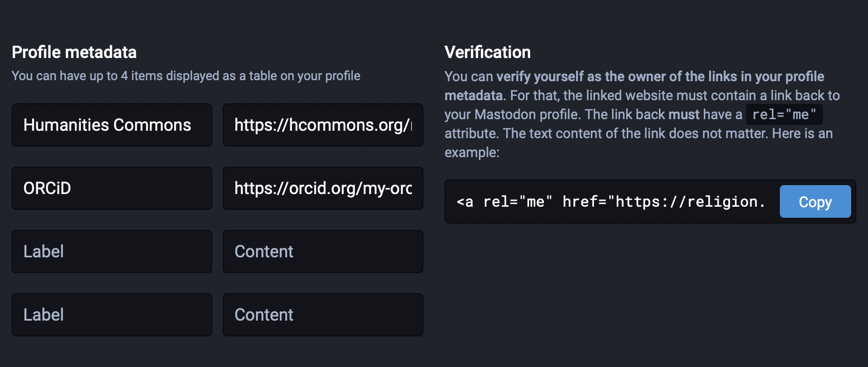The width and height of the screenshot is (868, 367).
Task: Click the Copy button for verification code
Action: pyautogui.click(x=815, y=201)
